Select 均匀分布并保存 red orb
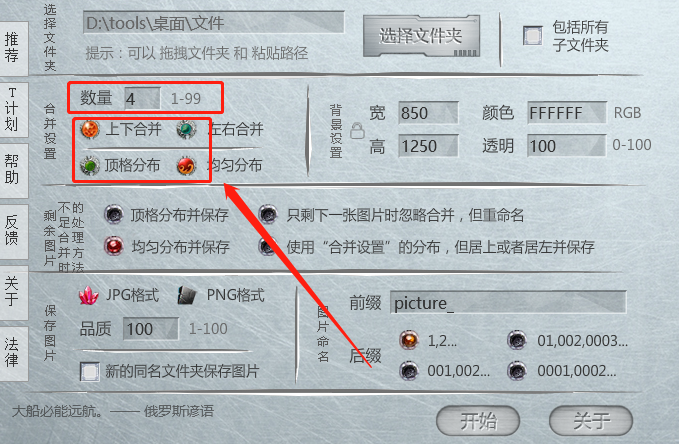This screenshot has width=679, height=444. (x=114, y=246)
